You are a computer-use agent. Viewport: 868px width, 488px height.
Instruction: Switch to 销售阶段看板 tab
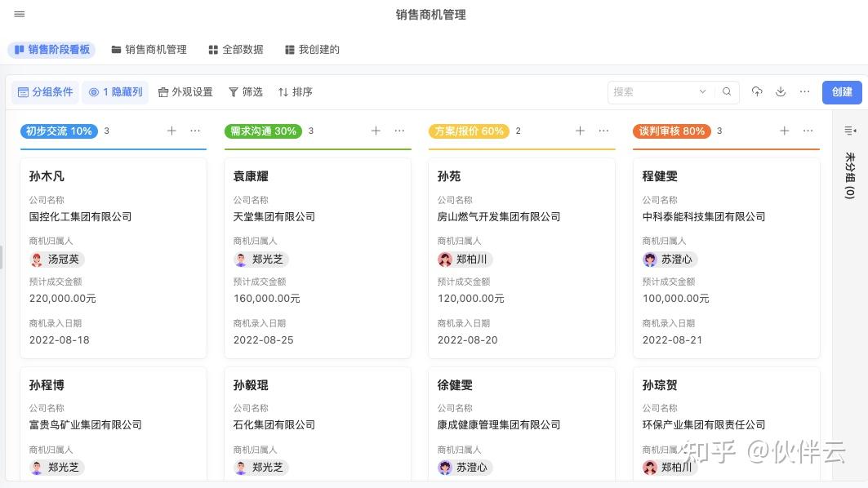pyautogui.click(x=52, y=49)
